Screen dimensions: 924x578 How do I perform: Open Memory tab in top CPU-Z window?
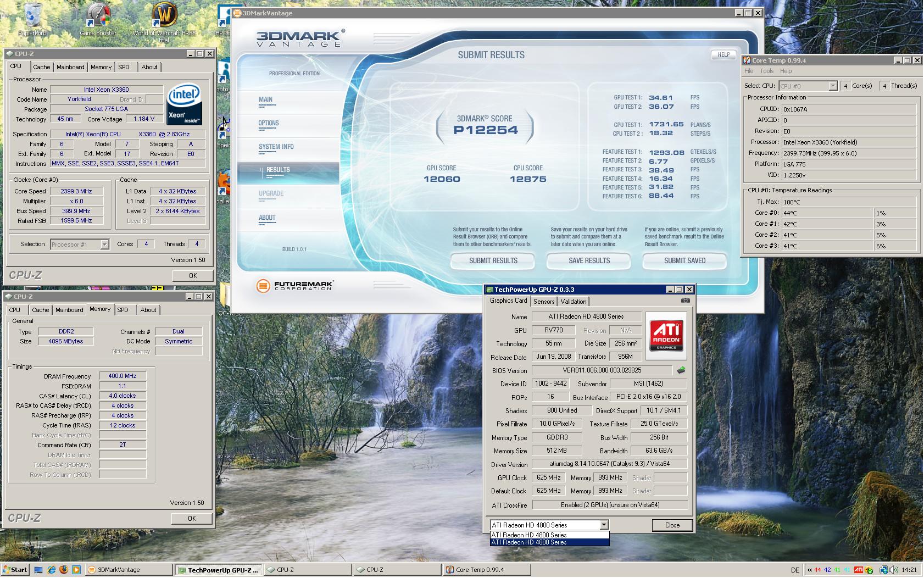[x=101, y=67]
